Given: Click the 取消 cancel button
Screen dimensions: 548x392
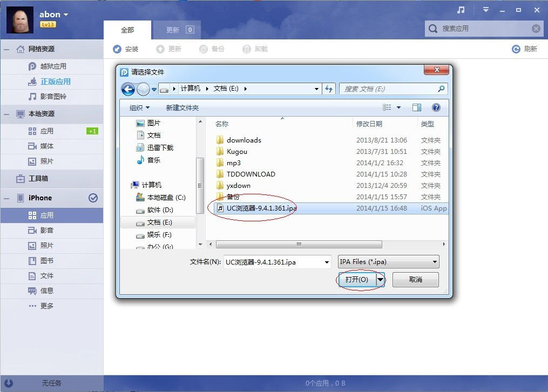Looking at the screenshot, I should tap(416, 280).
